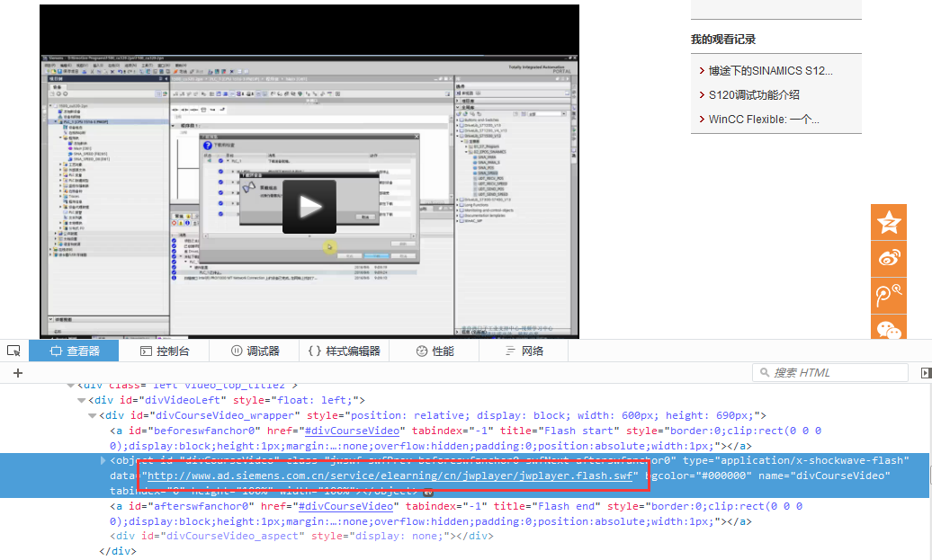Share via the Sina Weibo icon
Viewport: 932px width, 560px height.
coord(889,259)
